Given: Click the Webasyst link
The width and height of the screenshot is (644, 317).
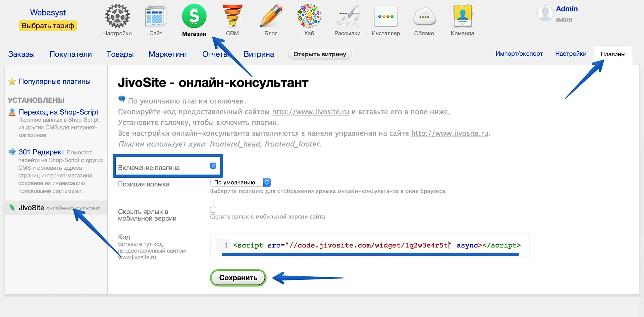Looking at the screenshot, I should (x=48, y=12).
